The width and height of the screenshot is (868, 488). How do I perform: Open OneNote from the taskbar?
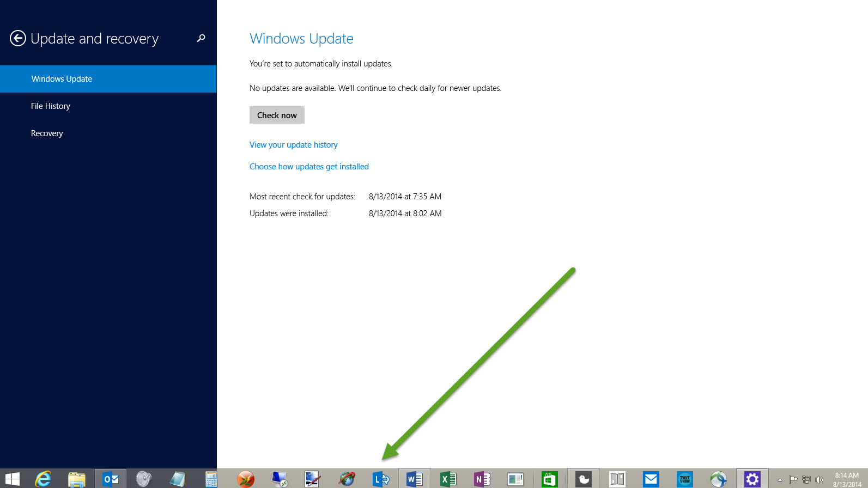(x=482, y=479)
